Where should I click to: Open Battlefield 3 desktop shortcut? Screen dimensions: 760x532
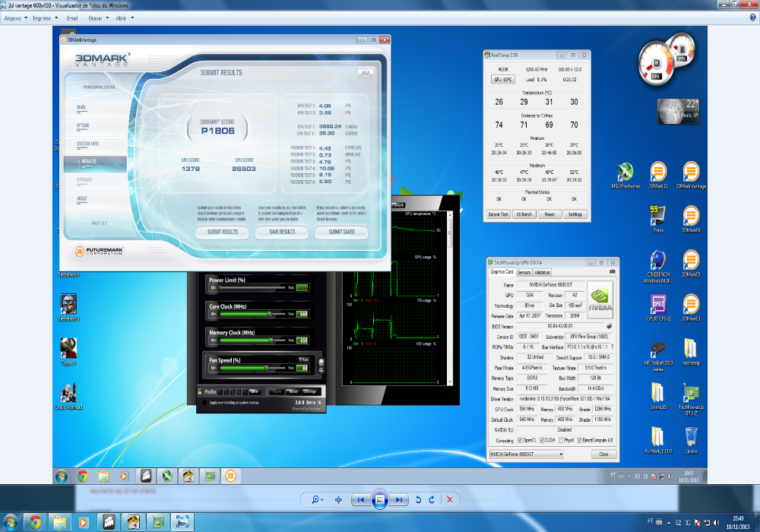tap(68, 308)
